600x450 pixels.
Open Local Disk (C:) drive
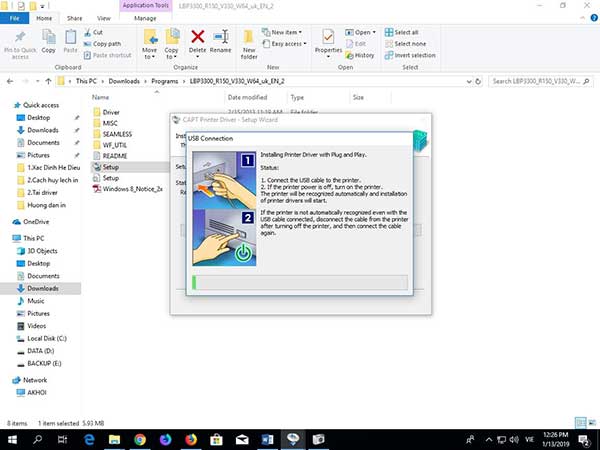[x=42, y=339]
